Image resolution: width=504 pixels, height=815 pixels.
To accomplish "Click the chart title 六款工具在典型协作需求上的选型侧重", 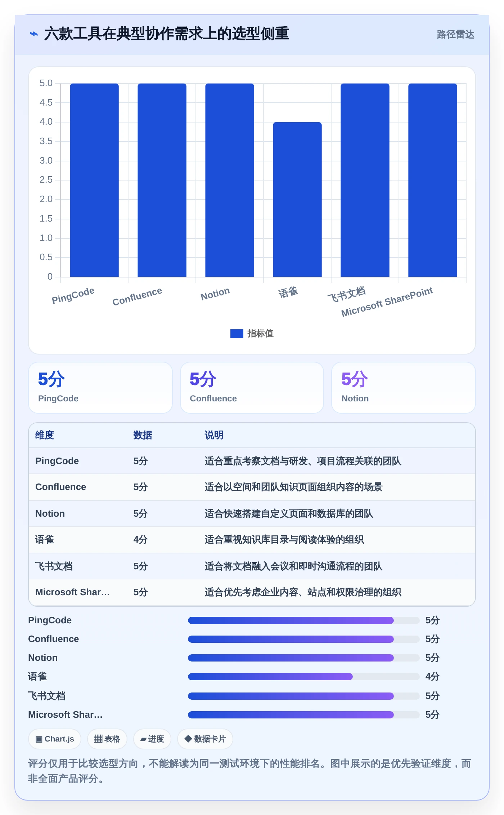I will click(x=166, y=34).
